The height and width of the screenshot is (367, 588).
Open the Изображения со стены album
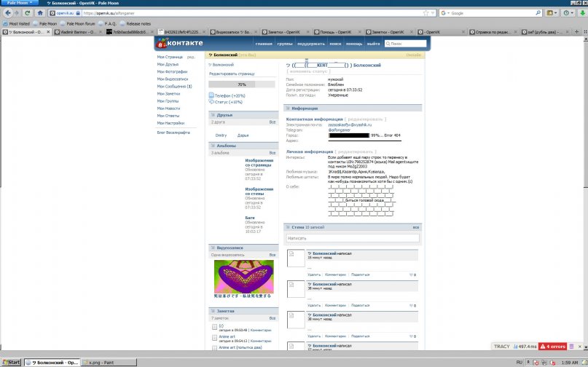click(x=259, y=192)
